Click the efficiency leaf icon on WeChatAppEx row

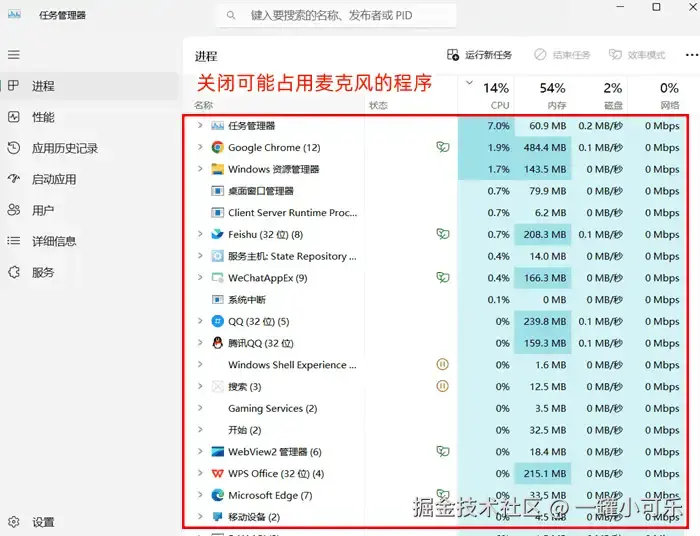point(442,278)
